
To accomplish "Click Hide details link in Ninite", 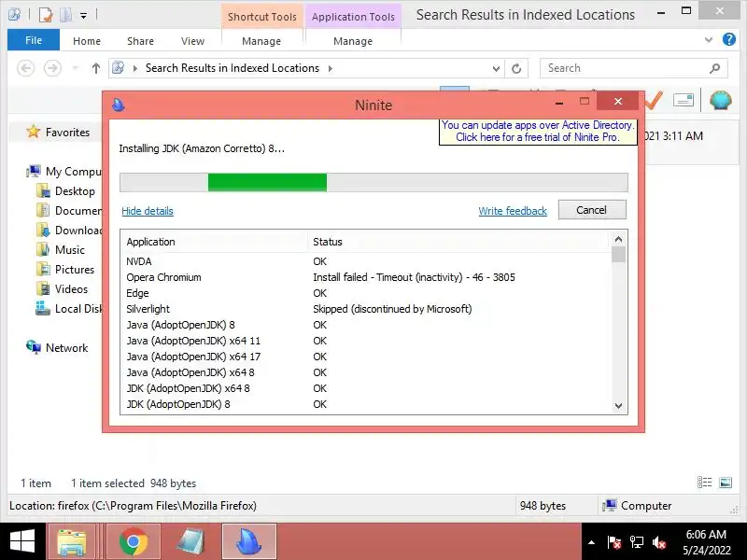I will (x=148, y=211).
